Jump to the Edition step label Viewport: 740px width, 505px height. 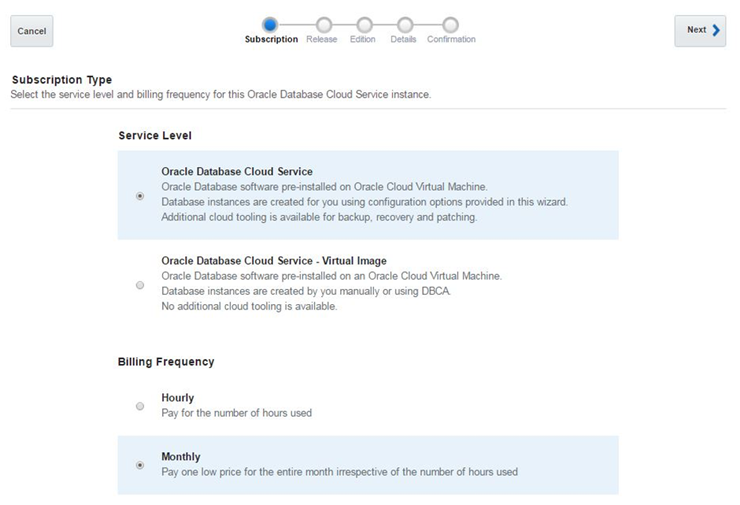pyautogui.click(x=363, y=40)
